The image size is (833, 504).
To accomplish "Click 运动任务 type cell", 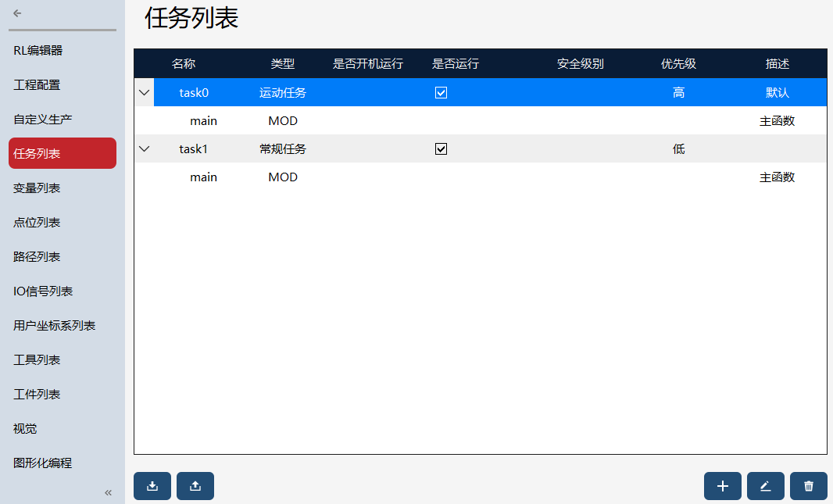I will tap(283, 92).
